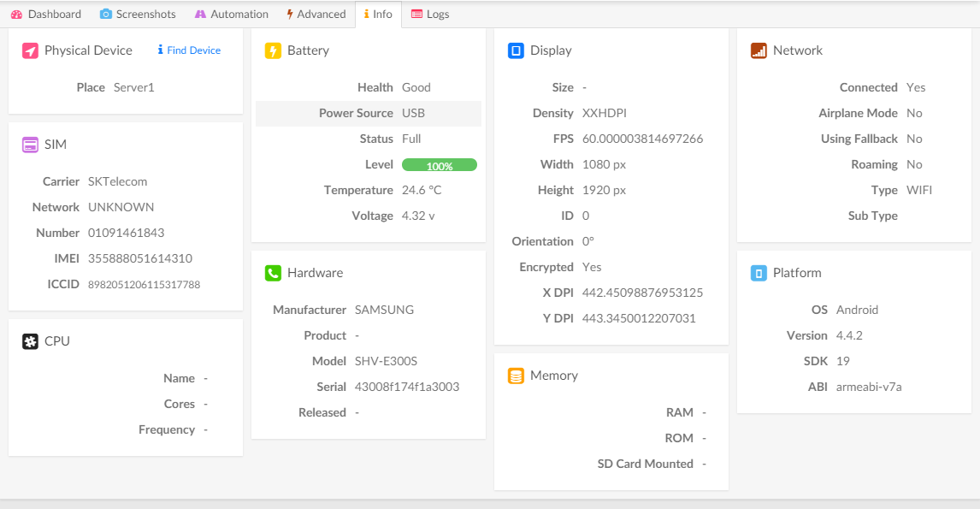Click the Orientation value 0°

point(588,241)
